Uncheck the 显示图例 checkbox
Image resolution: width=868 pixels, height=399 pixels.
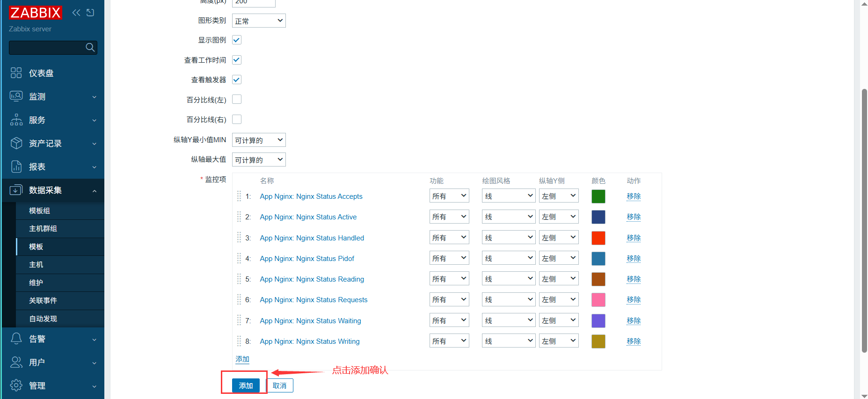click(x=237, y=40)
